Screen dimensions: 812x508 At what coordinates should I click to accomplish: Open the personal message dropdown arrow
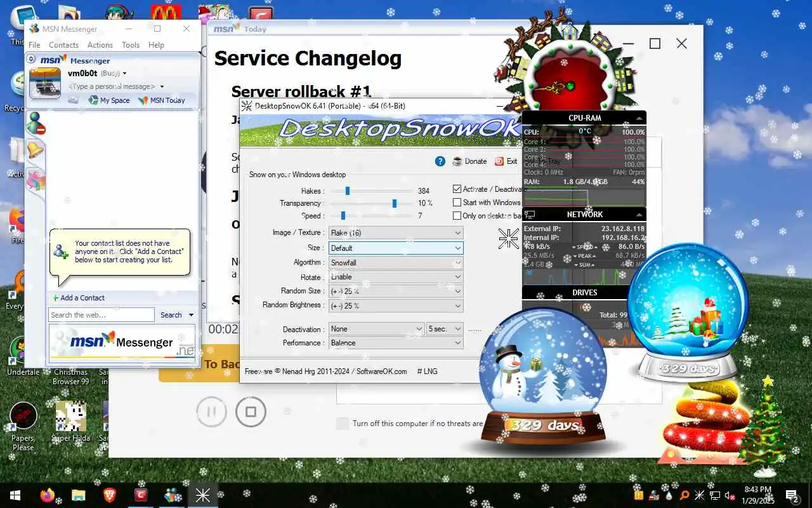(x=162, y=86)
